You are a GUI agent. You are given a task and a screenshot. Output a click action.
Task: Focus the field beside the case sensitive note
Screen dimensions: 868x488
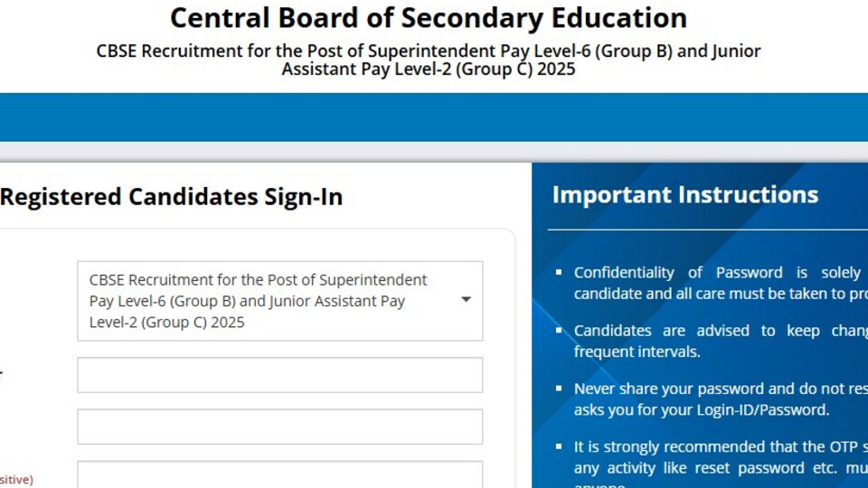(279, 474)
